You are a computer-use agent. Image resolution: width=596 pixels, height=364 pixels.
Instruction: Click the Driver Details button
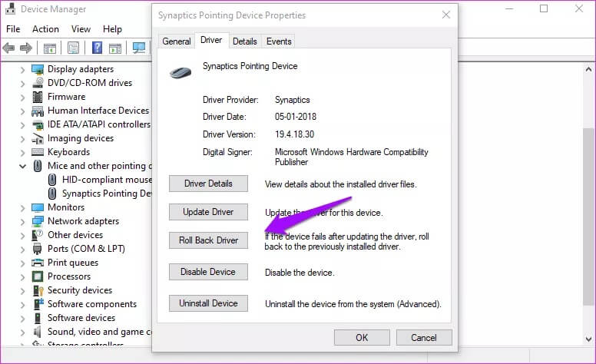click(208, 184)
